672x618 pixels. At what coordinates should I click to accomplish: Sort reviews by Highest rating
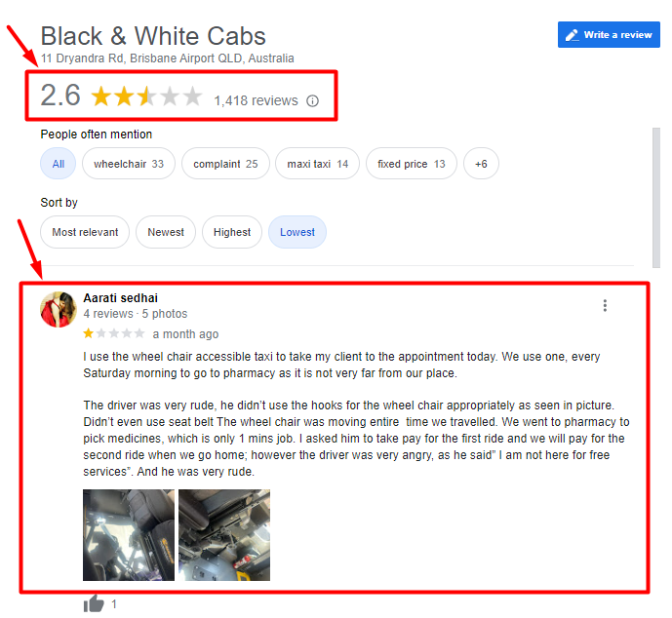coord(232,232)
